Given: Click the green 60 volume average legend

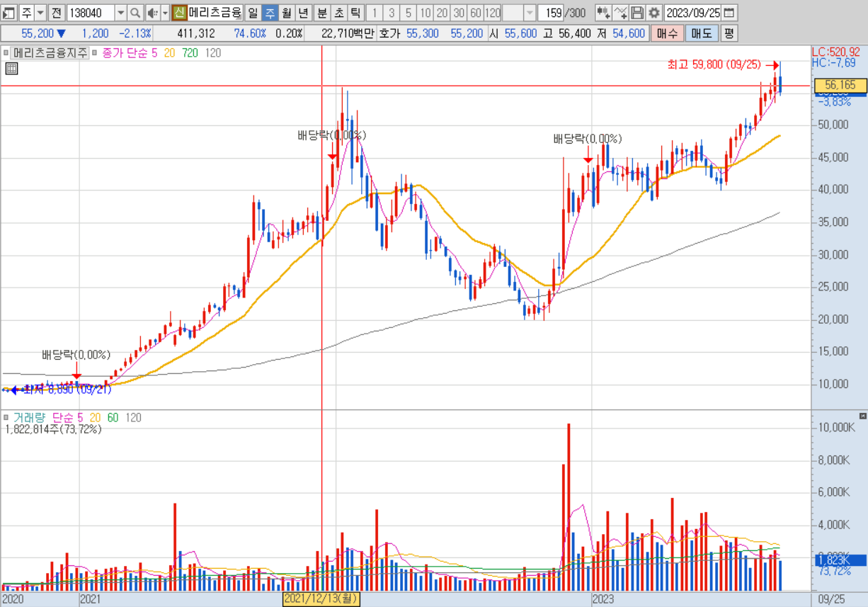Looking at the screenshot, I should coord(113,418).
